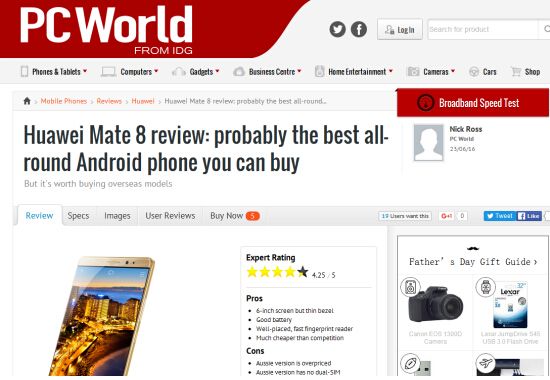
Task: Click the Canon EOS 1300D camera thumbnail
Action: click(x=436, y=305)
